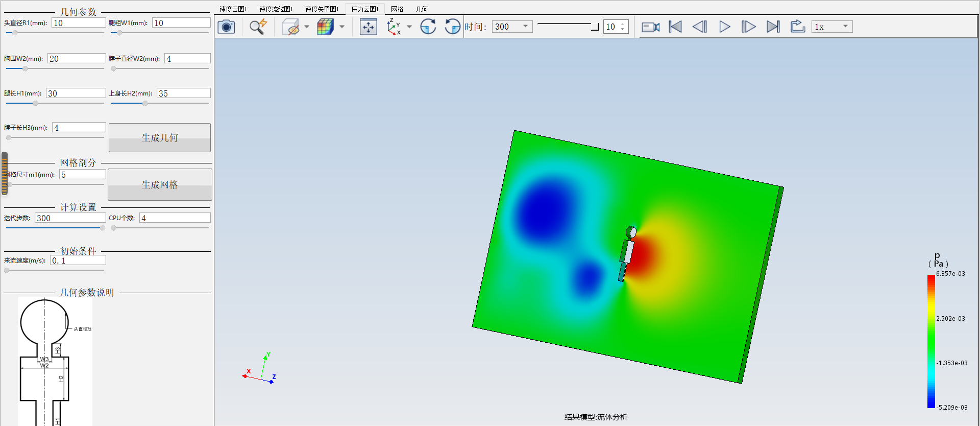Click the 结果模型:流体分析 label
The height and width of the screenshot is (426, 980).
[596, 417]
